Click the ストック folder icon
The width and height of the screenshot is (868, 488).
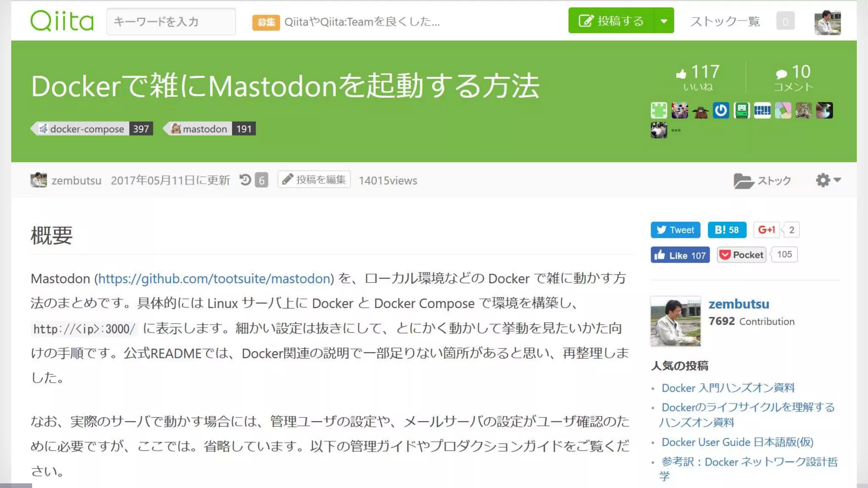click(x=743, y=181)
